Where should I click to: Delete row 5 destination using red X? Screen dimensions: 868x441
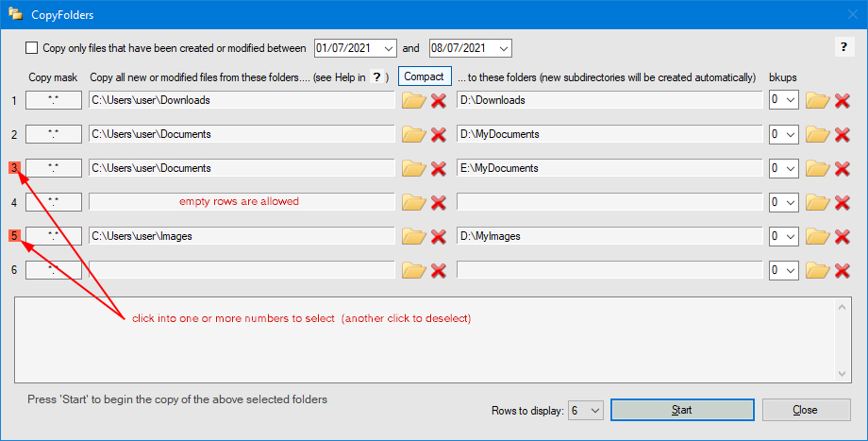coord(842,236)
